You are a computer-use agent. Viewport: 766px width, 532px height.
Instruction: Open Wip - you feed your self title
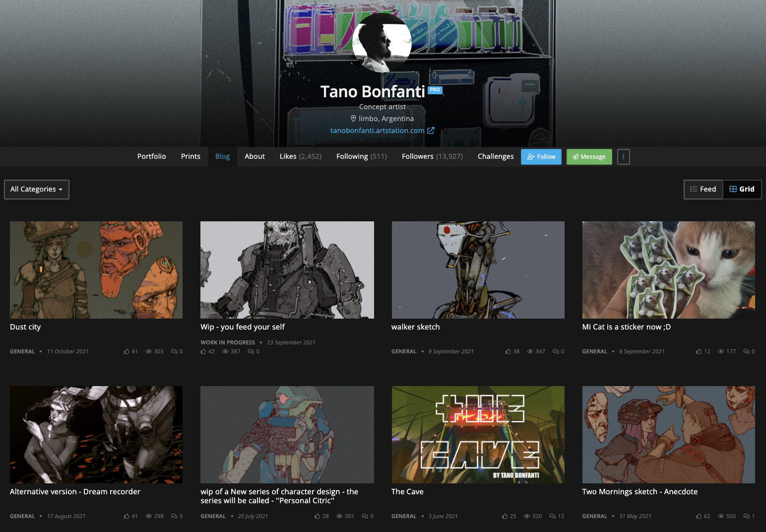(x=243, y=327)
